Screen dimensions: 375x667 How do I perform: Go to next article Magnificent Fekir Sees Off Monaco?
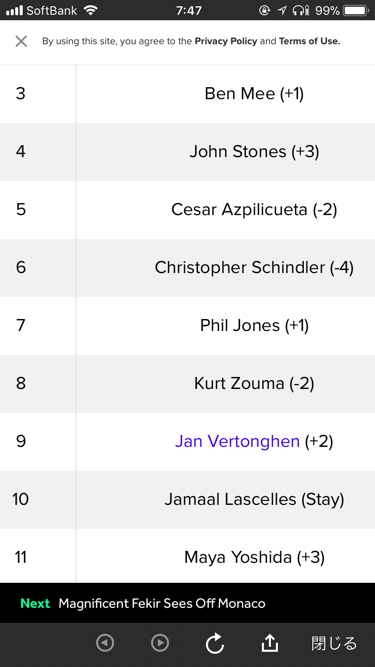pyautogui.click(x=162, y=603)
